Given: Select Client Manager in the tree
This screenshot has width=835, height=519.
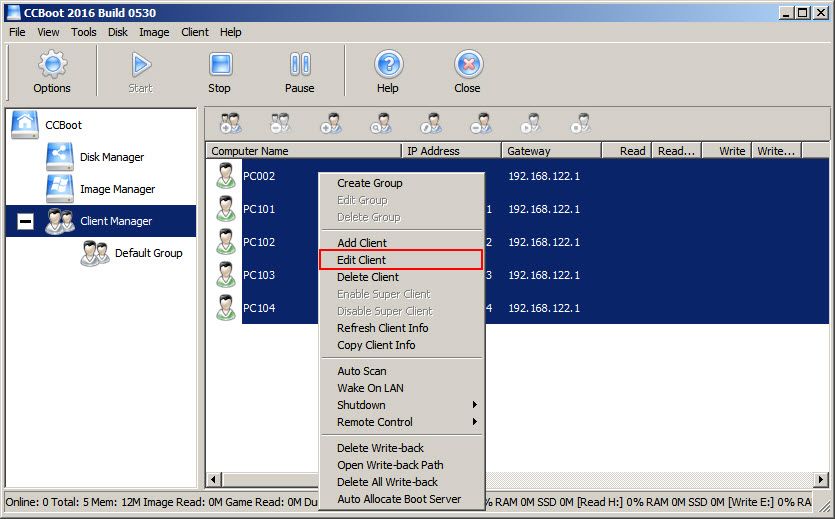Looking at the screenshot, I should coord(116,221).
